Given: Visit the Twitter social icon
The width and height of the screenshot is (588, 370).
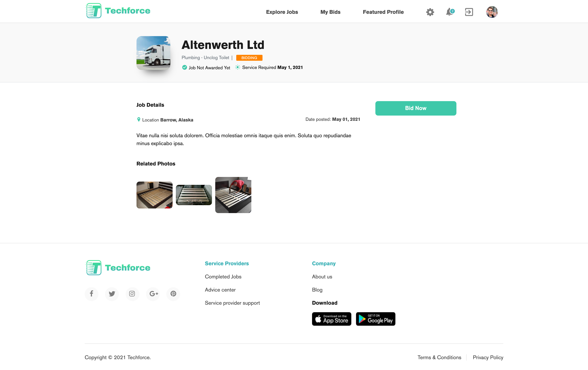Looking at the screenshot, I should coord(112,294).
